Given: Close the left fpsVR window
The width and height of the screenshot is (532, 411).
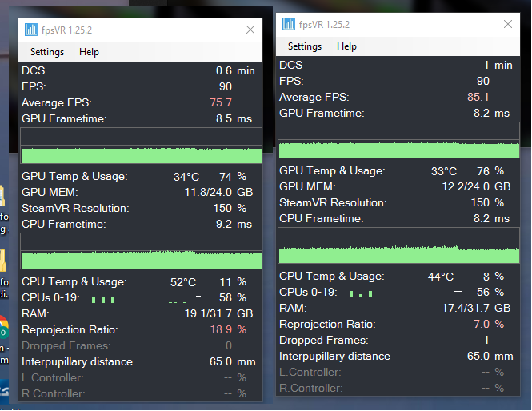Looking at the screenshot, I should click(250, 30).
